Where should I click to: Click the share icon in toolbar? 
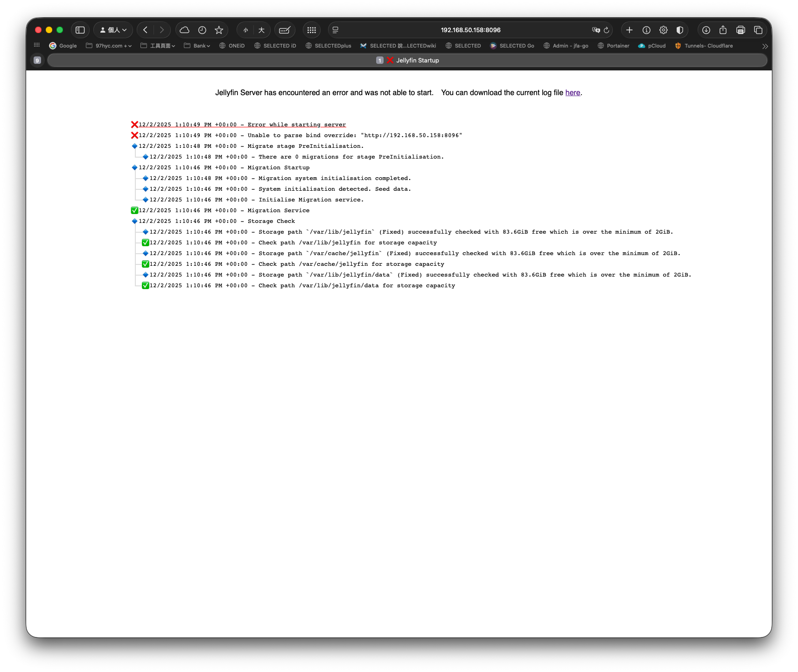tap(723, 30)
